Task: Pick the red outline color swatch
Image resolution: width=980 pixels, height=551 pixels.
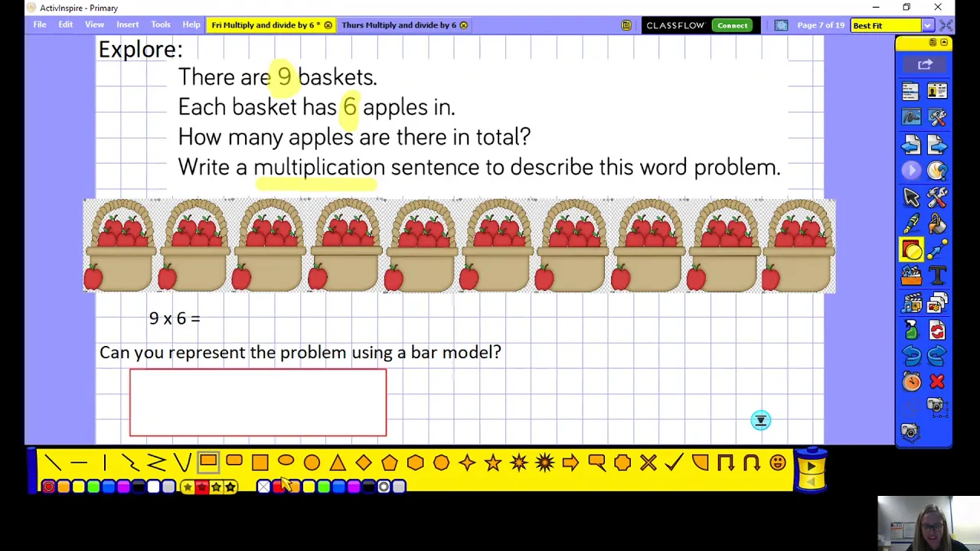Action: coord(48,487)
